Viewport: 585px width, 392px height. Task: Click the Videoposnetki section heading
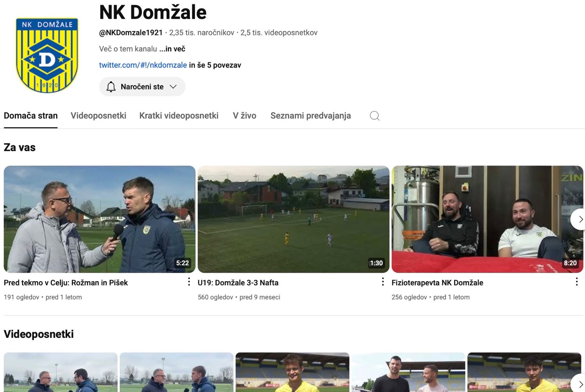point(39,334)
